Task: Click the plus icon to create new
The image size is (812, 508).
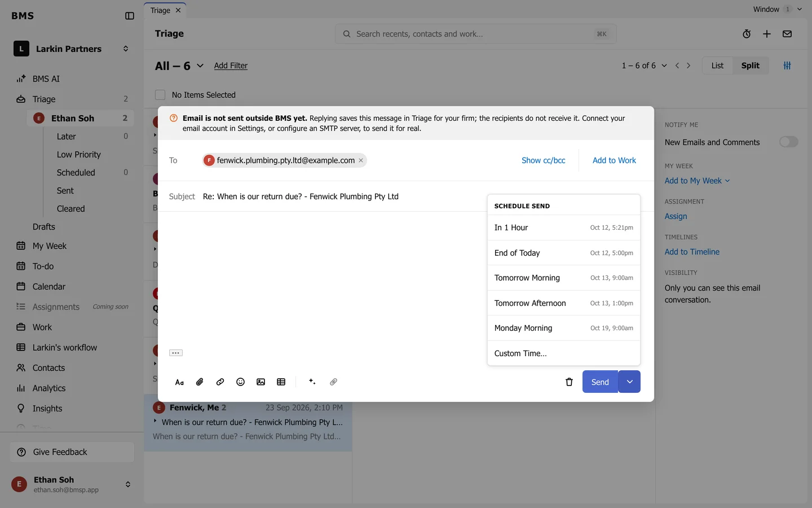Action: (x=767, y=34)
